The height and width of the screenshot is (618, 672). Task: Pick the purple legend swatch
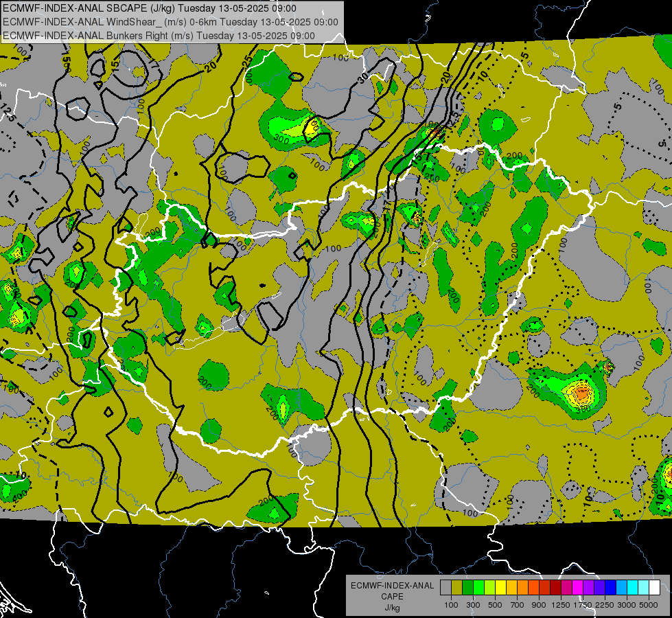[589, 588]
